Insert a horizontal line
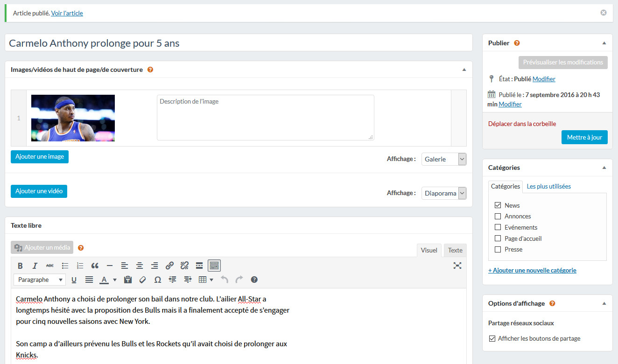The height and width of the screenshot is (364, 618). click(110, 266)
